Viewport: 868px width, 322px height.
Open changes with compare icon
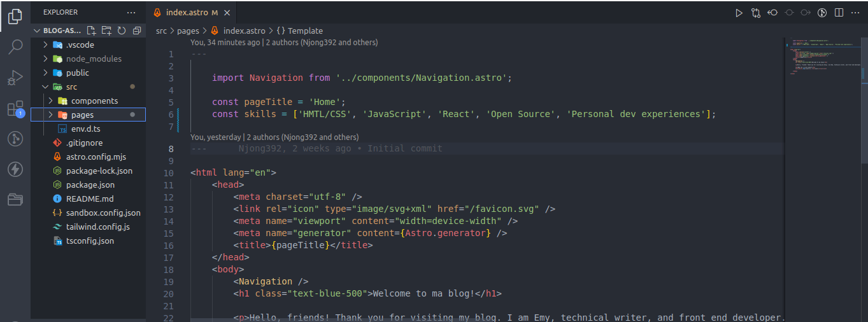(756, 12)
